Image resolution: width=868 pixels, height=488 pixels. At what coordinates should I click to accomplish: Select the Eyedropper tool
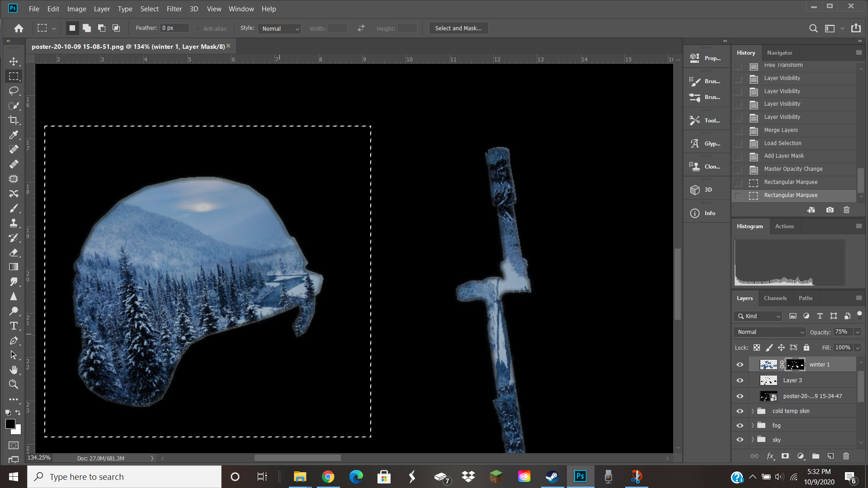tap(14, 135)
